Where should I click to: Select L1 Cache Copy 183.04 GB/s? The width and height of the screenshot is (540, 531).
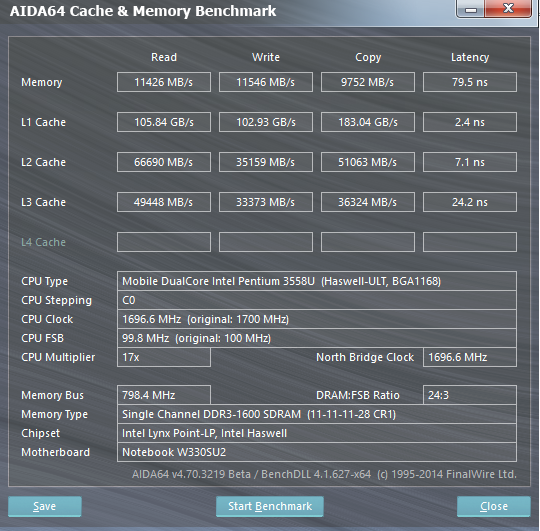[x=368, y=122]
